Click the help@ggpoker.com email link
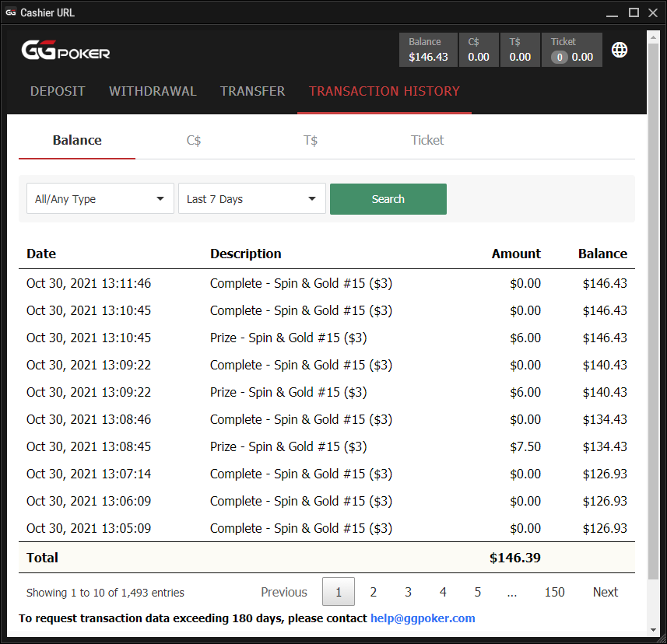The height and width of the screenshot is (644, 667). click(x=423, y=618)
